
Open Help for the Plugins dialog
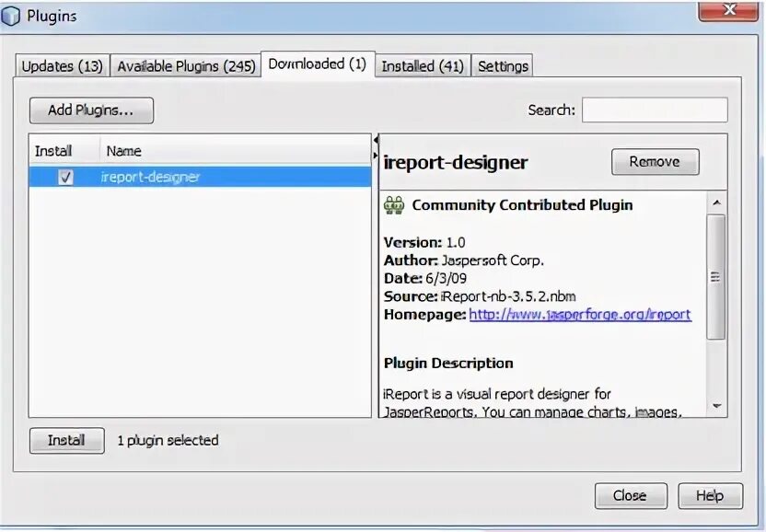[711, 496]
